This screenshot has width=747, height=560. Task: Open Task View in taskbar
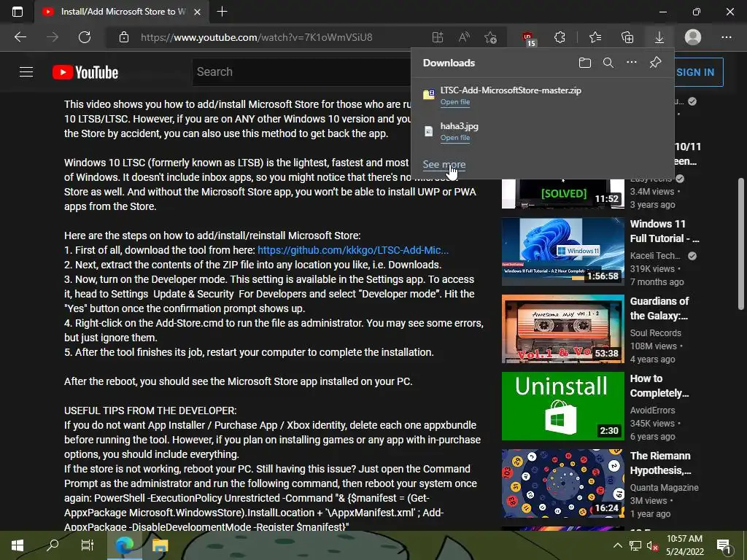pos(88,545)
